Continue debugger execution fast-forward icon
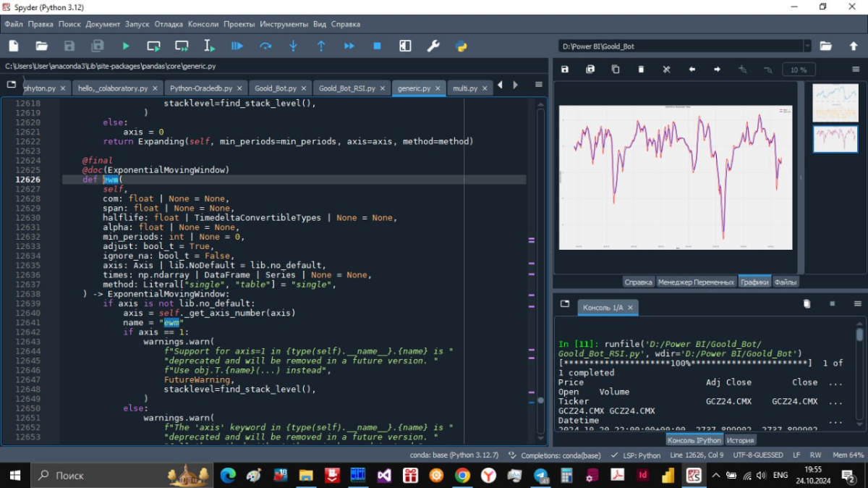The width and height of the screenshot is (868, 488). point(349,46)
